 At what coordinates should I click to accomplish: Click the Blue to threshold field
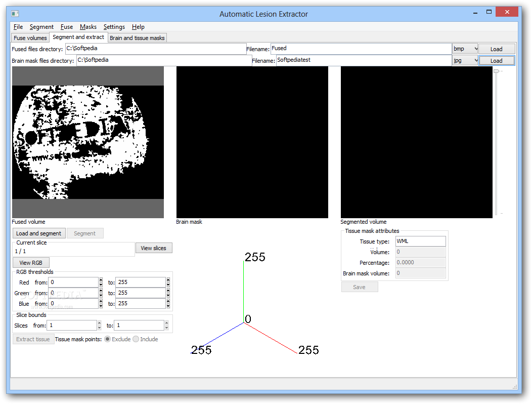(141, 303)
